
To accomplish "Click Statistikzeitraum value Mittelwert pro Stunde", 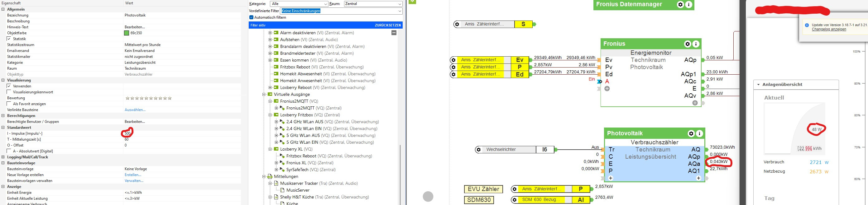I will (142, 45).
